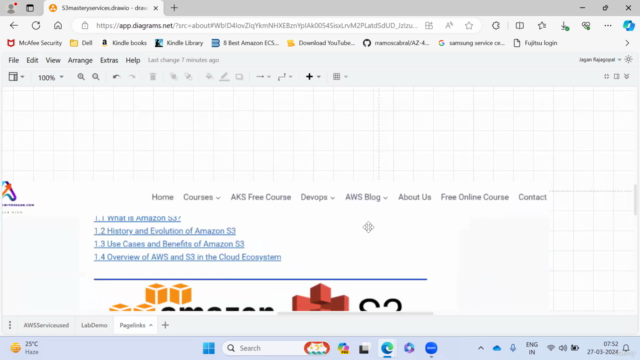640x360 pixels.
Task: Open the Windows Start menu
Action: (x=209, y=348)
